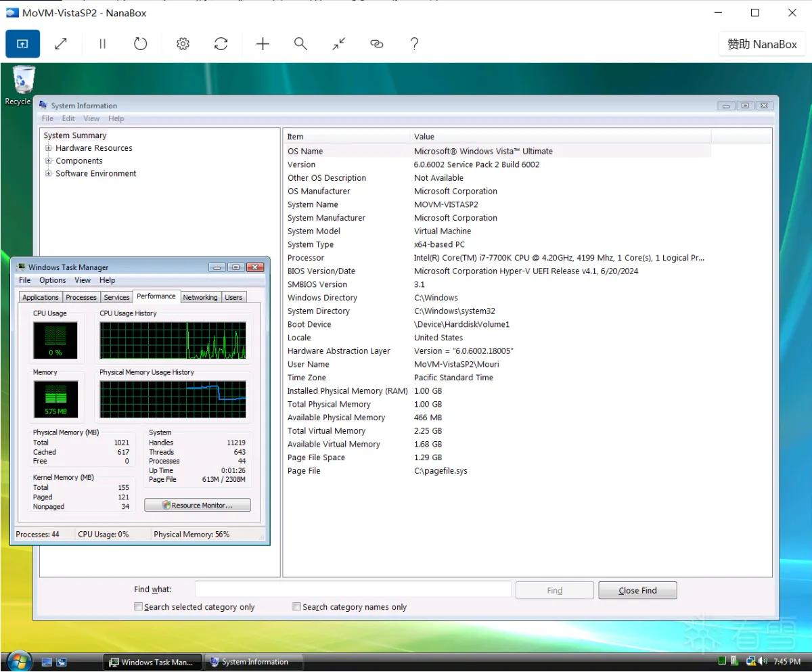Click the Resource Monitor button
The image size is (812, 672).
click(x=197, y=506)
